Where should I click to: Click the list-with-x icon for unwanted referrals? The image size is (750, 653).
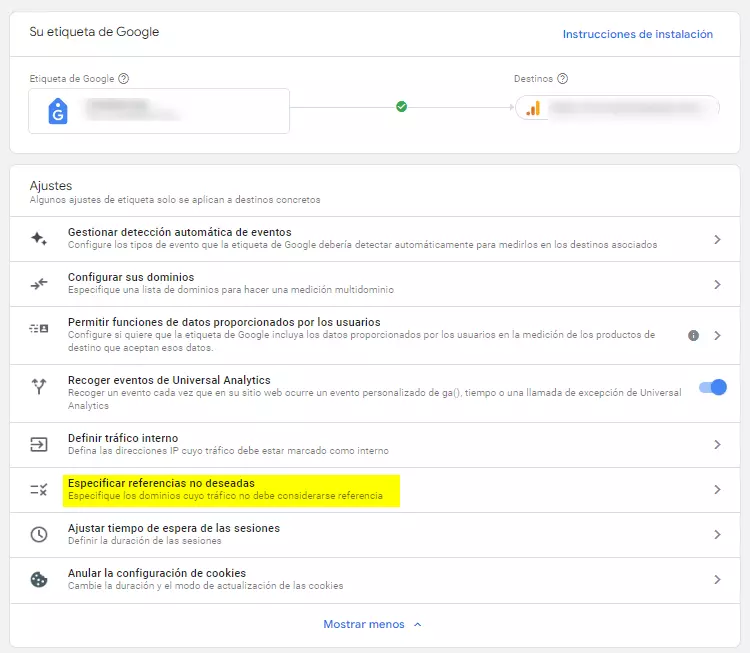(x=39, y=489)
